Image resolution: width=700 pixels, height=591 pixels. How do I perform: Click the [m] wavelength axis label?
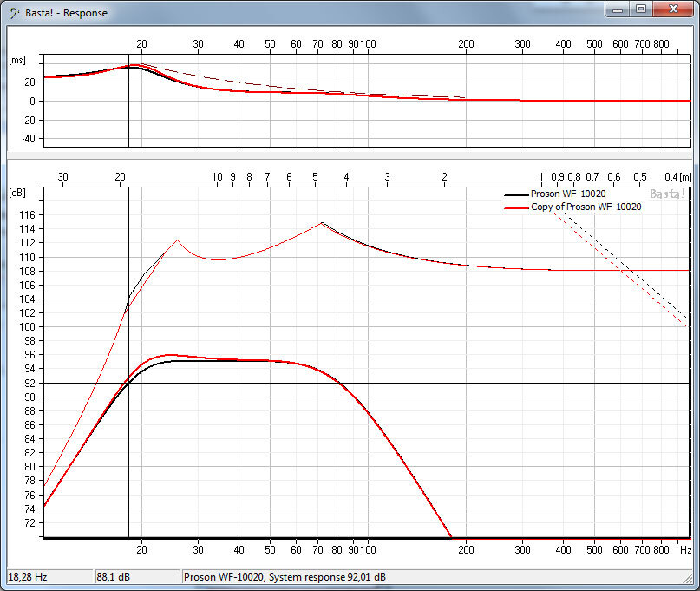pyautogui.click(x=686, y=177)
